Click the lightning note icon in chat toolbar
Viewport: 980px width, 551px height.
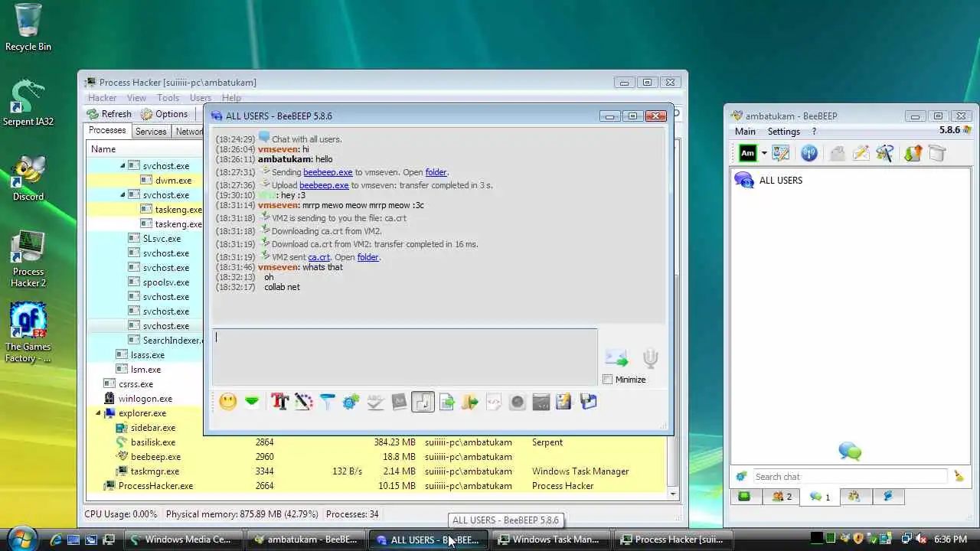pyautogui.click(x=564, y=402)
